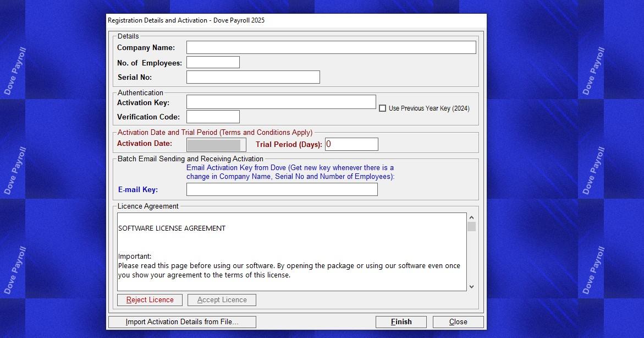Click the window title Registration Details and Activation
Image resolution: width=644 pixels, height=338 pixels.
pos(186,20)
